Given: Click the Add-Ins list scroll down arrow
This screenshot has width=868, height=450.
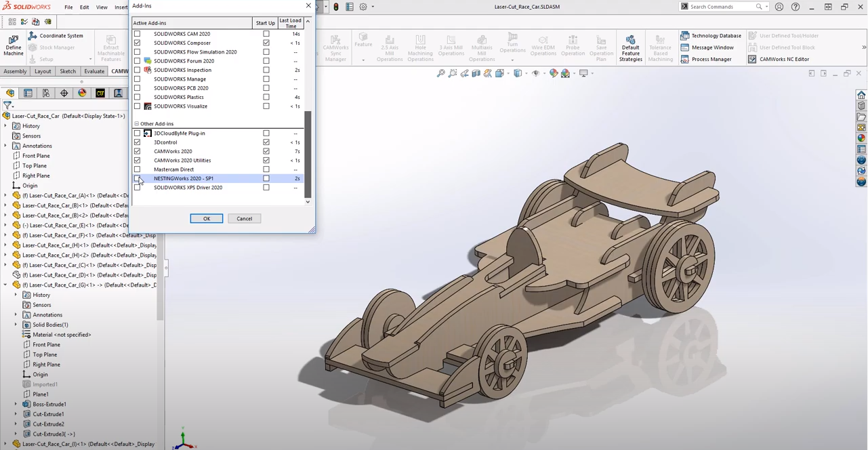Looking at the screenshot, I should 308,202.
